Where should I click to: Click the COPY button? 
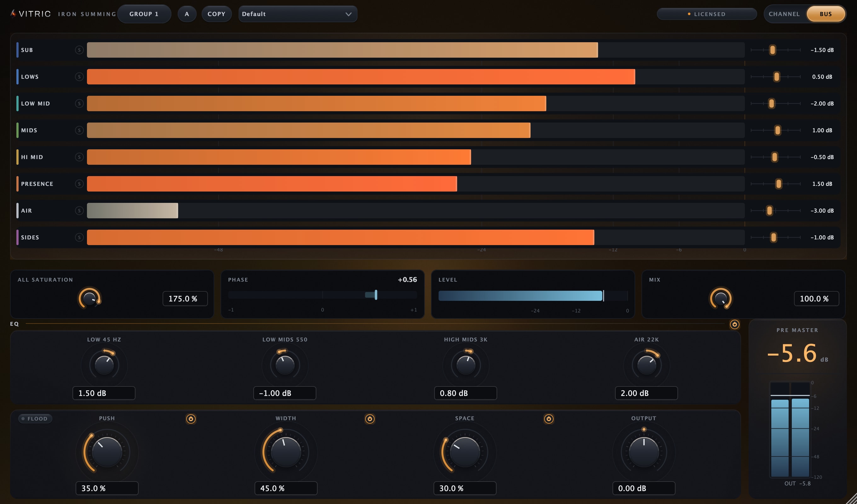216,14
